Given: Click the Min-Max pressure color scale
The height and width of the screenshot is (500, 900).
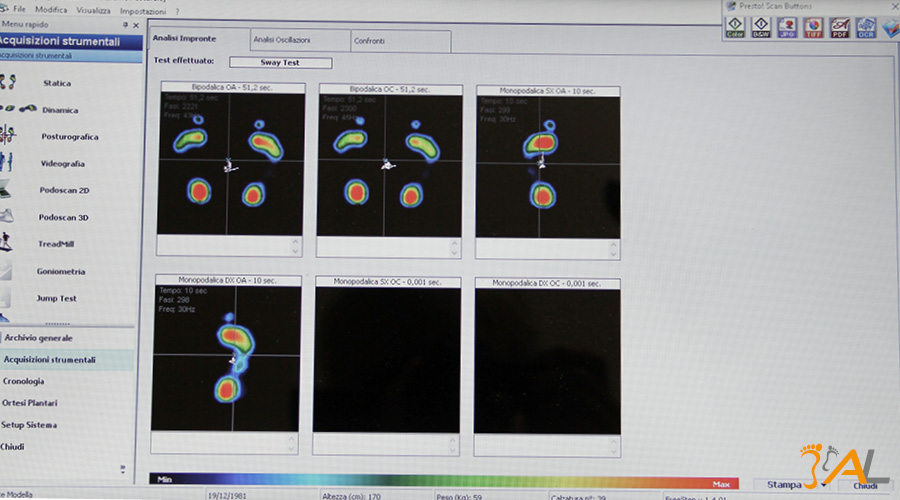Looking at the screenshot, I should click(x=443, y=481).
